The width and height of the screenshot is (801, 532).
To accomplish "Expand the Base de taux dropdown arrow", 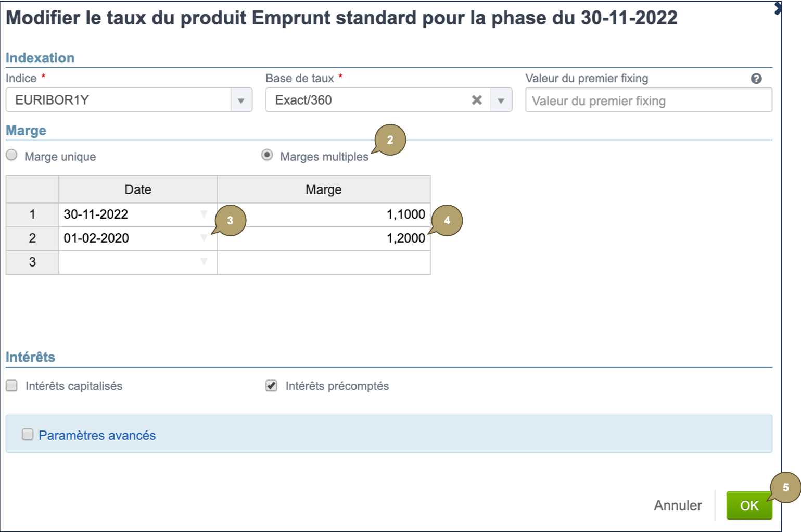I will click(x=501, y=100).
